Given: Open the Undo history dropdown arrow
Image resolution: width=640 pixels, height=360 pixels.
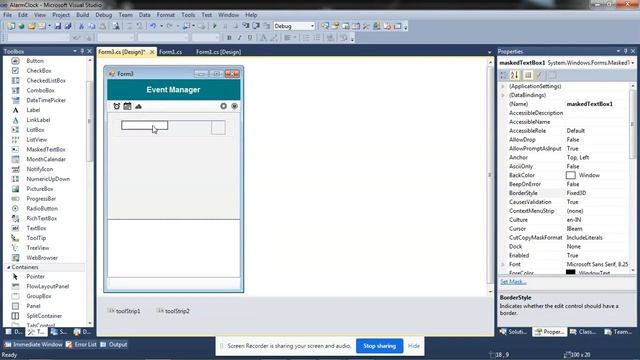Looking at the screenshot, I should [x=161, y=26].
